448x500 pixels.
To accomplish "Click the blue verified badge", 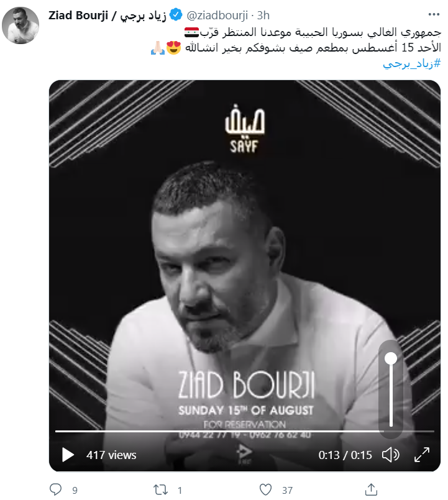I will coord(176,15).
